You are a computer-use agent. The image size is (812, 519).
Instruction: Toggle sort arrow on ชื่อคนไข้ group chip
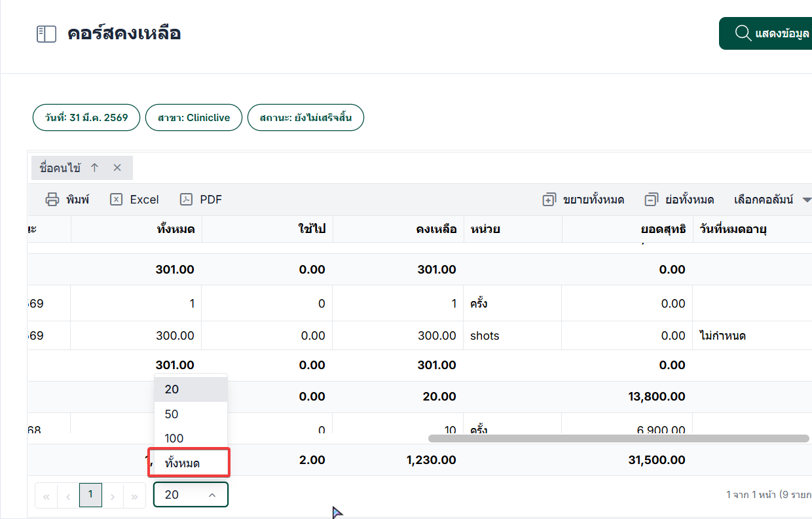(x=94, y=168)
